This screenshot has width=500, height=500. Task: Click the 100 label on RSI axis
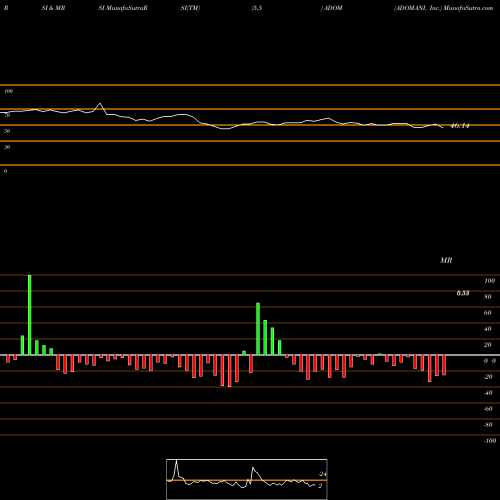(9, 91)
